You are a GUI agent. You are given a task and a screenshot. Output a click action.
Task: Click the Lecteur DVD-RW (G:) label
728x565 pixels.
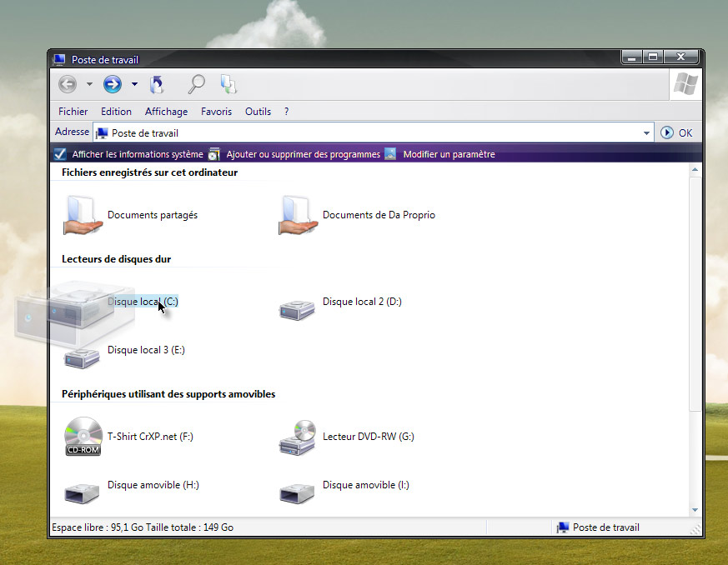[369, 437]
